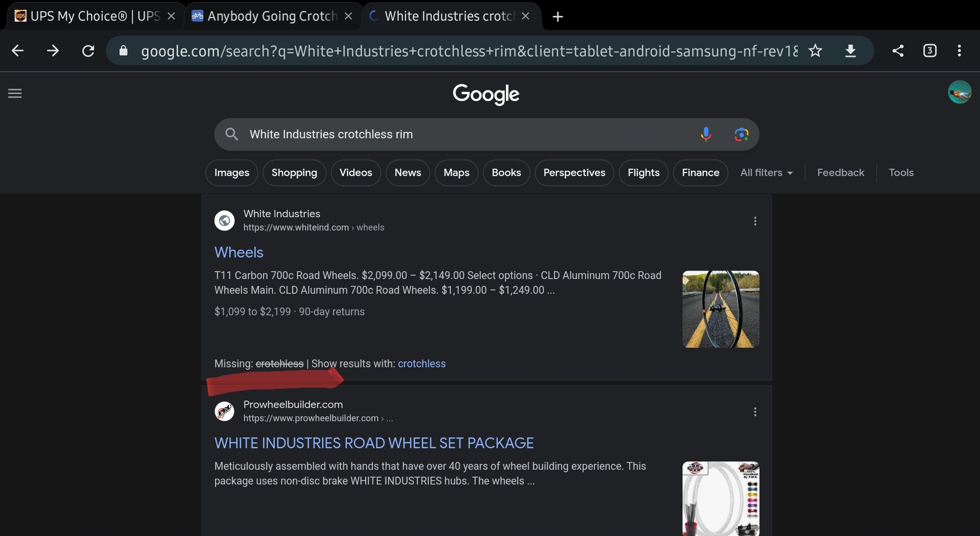Switch to the Anybody Going Crotch tab
Screen dimensions: 980x536
271,16
